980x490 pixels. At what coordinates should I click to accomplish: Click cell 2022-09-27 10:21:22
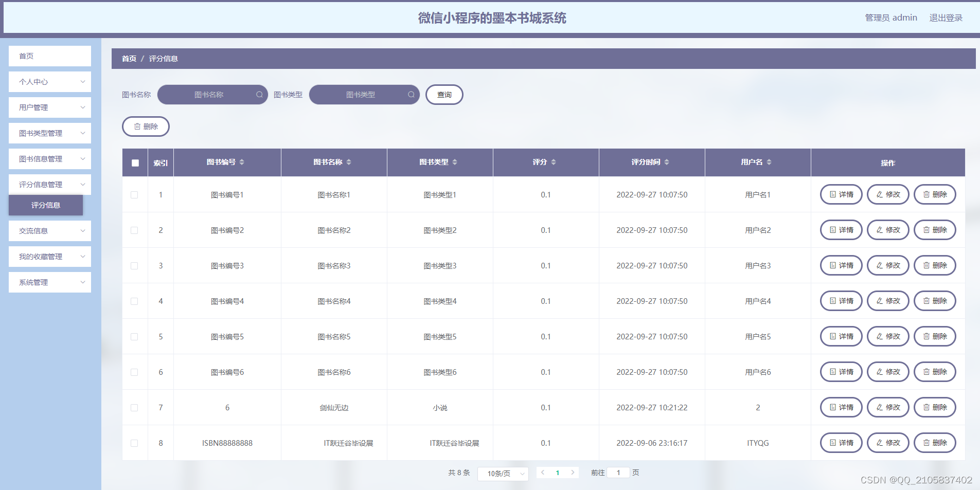(652, 408)
